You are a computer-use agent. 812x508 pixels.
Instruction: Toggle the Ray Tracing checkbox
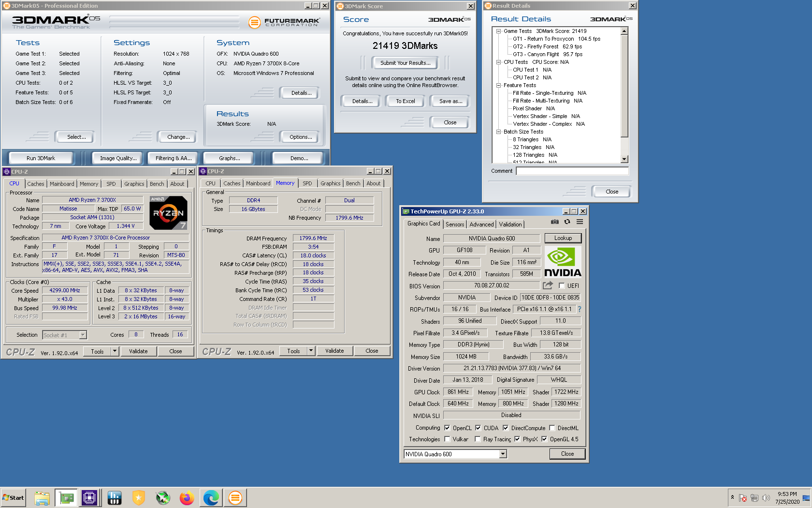click(x=478, y=439)
